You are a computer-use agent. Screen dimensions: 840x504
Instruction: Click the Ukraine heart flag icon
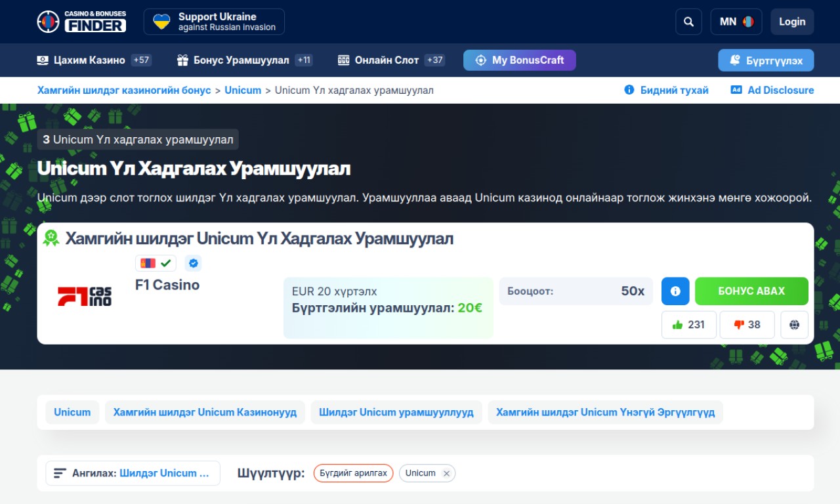(161, 22)
